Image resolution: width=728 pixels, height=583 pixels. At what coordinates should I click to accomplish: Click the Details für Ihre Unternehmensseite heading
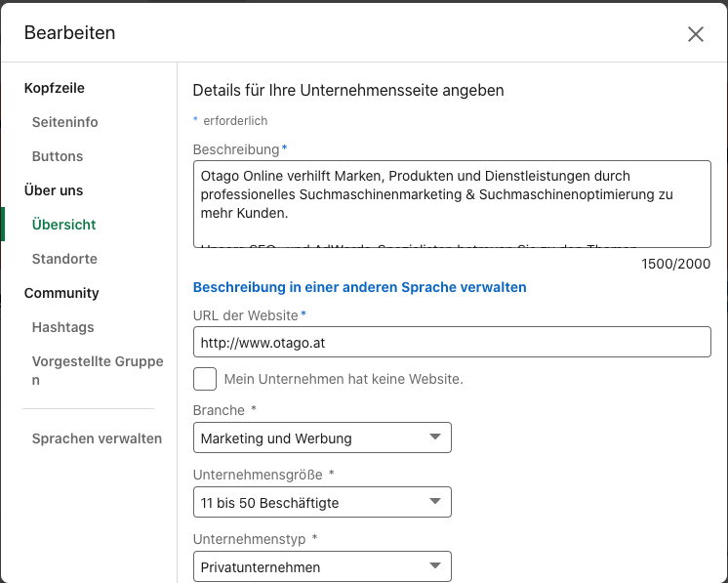click(348, 90)
